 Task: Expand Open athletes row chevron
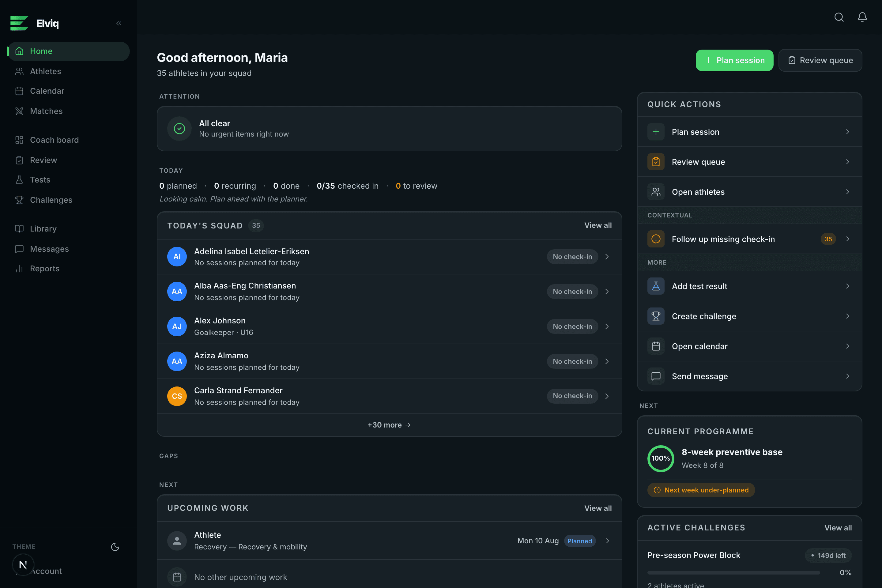click(847, 192)
